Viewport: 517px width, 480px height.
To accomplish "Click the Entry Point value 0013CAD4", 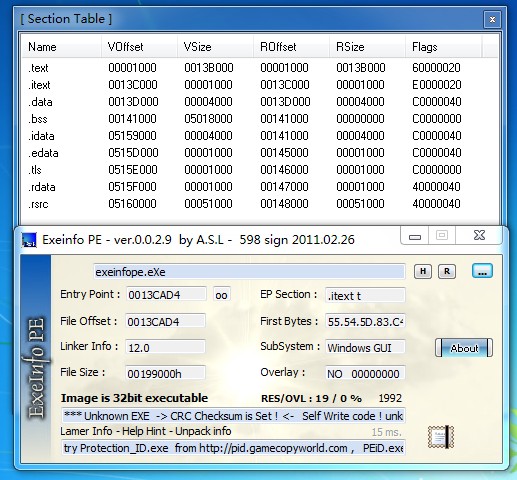I will 166,295.
